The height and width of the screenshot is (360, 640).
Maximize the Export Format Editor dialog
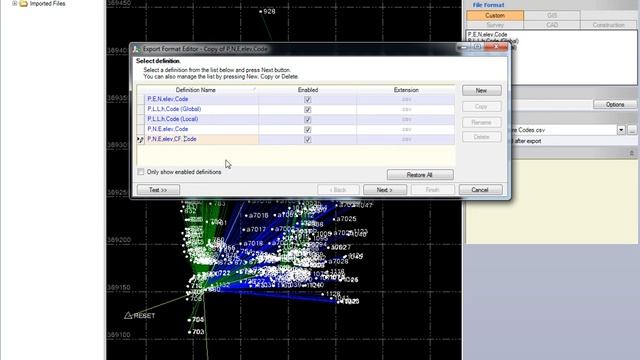coord(477,47)
